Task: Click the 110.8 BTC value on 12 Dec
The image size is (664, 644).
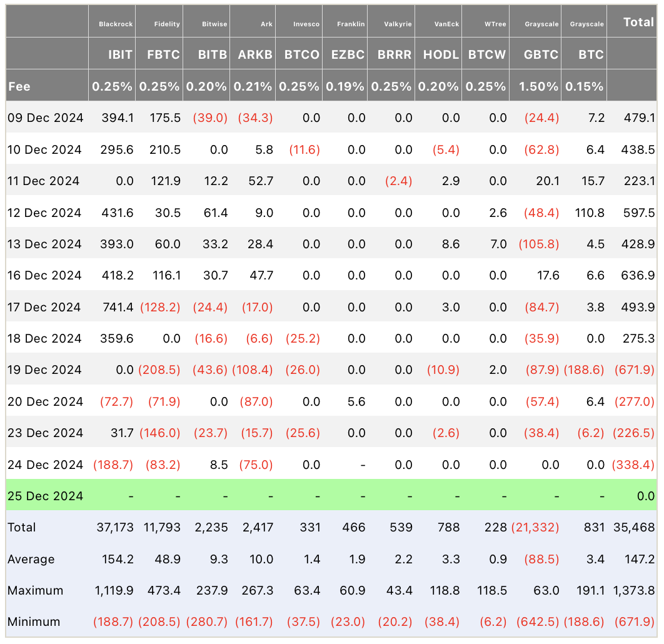Action: (590, 213)
